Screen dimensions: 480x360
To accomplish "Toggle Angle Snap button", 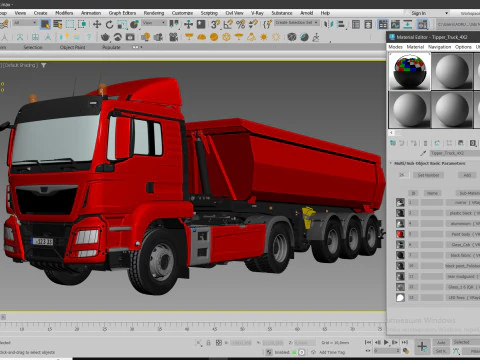I will click(x=228, y=24).
